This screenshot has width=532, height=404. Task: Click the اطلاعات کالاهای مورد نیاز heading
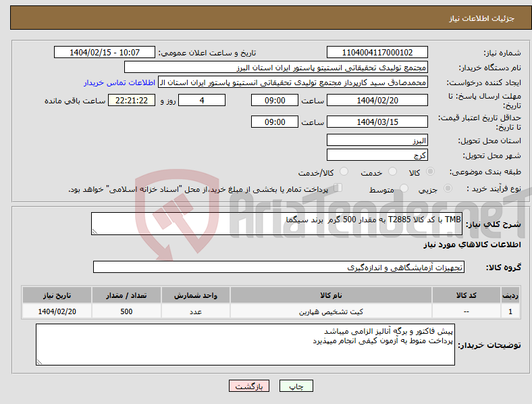click(x=472, y=245)
